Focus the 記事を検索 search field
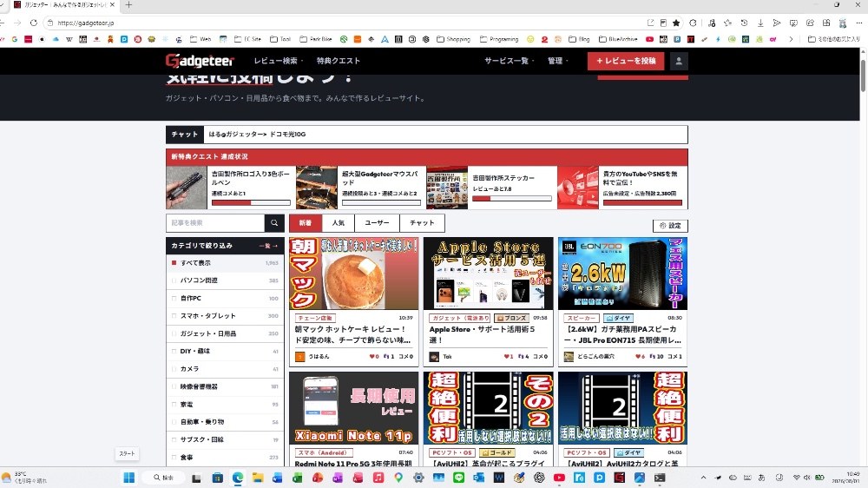Image resolution: width=868 pixels, height=488 pixels. [215, 222]
